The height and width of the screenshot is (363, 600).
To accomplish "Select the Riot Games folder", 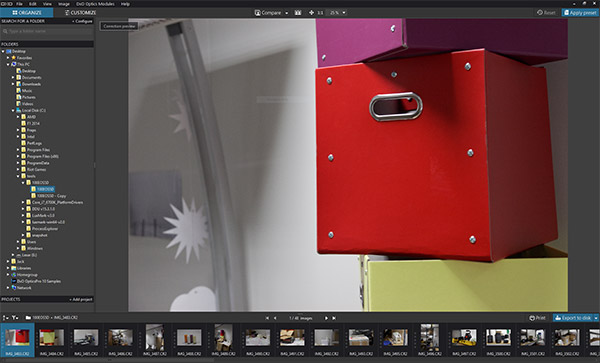I will (34, 169).
